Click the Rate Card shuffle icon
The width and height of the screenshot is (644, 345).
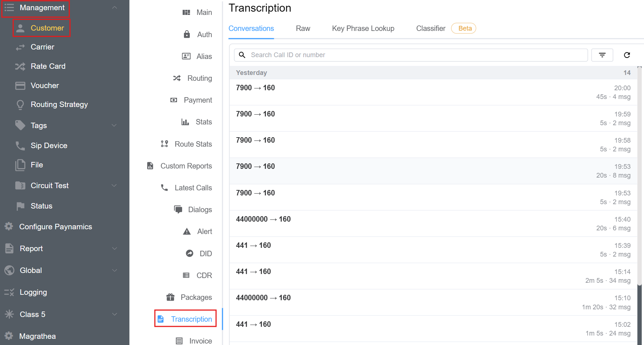20,66
